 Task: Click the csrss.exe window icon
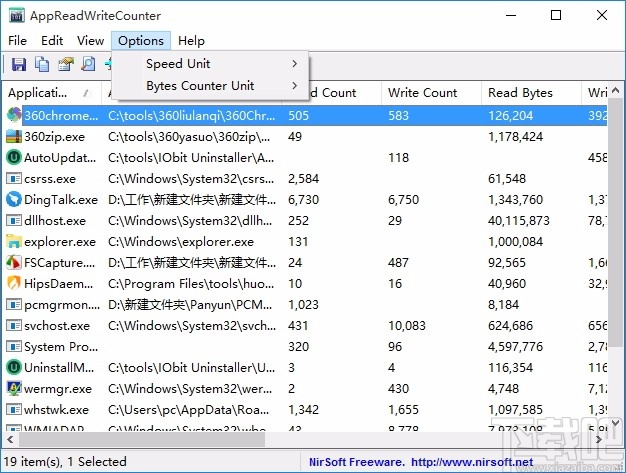[x=14, y=178]
